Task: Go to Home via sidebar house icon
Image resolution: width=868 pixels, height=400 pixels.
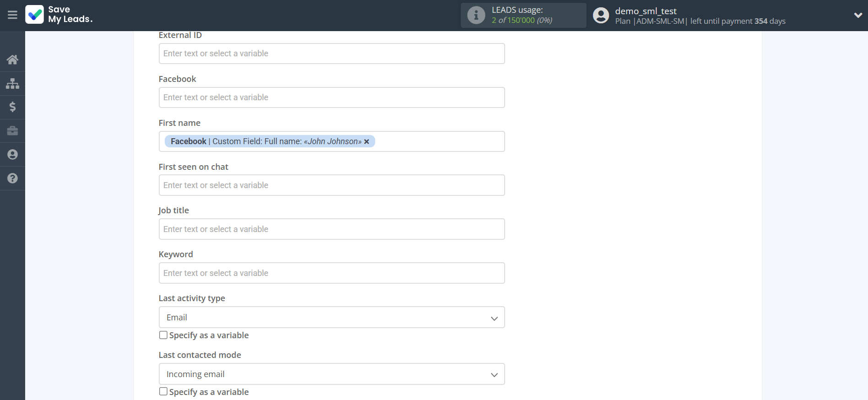Action: click(x=12, y=59)
